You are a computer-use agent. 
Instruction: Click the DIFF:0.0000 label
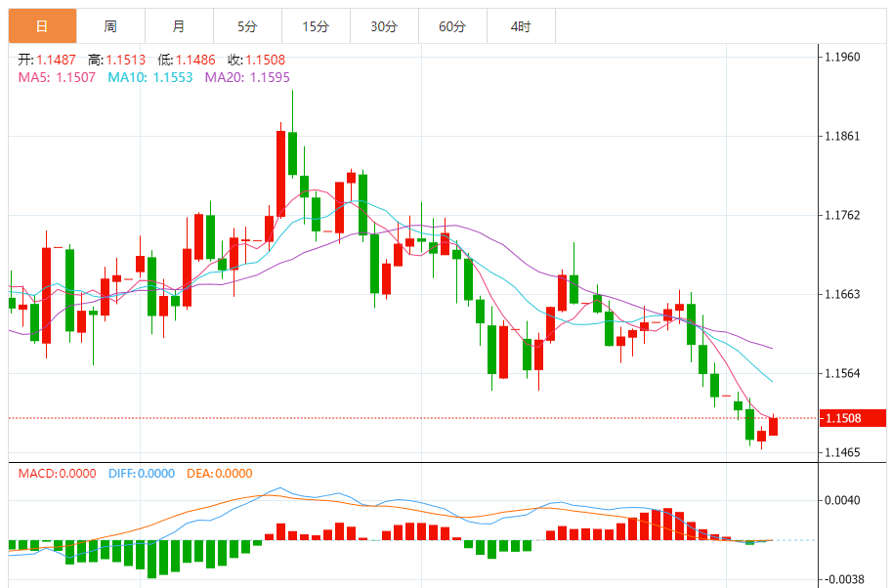point(141,473)
